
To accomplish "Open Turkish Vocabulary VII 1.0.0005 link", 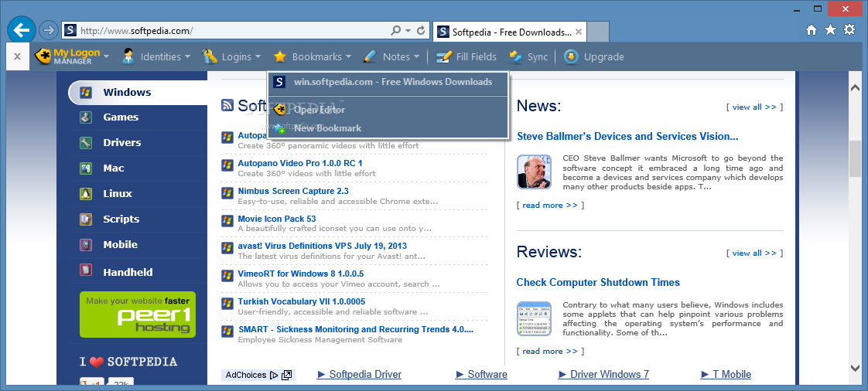I will (302, 301).
